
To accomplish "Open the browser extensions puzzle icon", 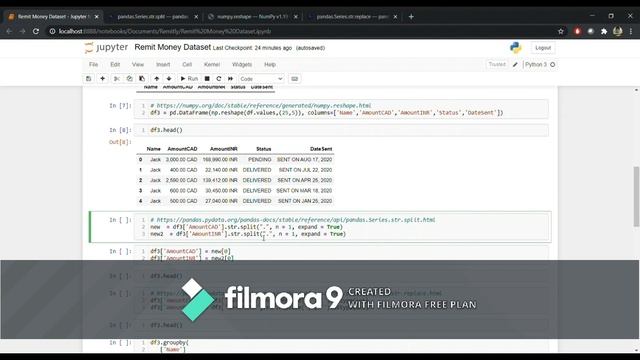I will point(604,31).
